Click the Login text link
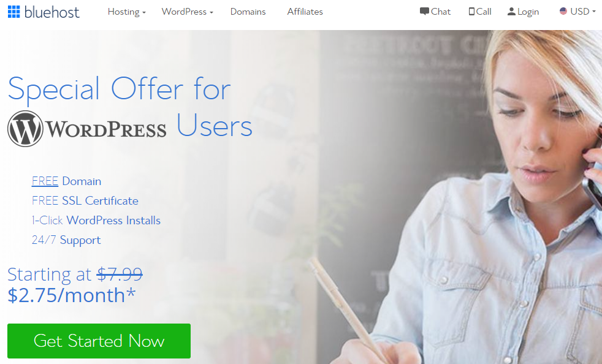Image resolution: width=602 pixels, height=364 pixels. coord(528,12)
